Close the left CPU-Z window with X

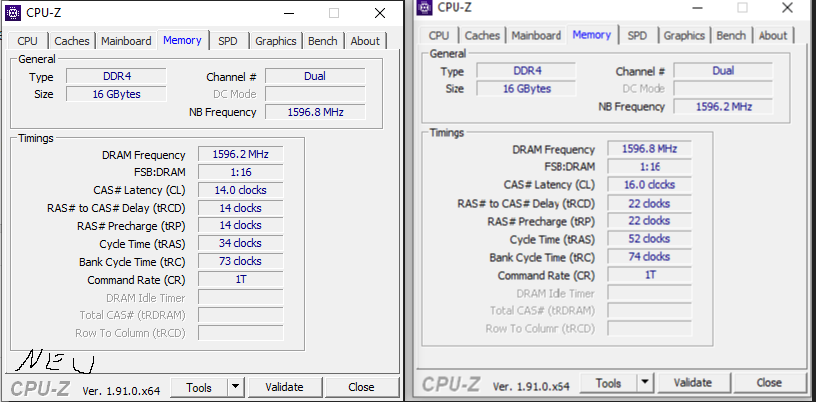click(x=380, y=14)
